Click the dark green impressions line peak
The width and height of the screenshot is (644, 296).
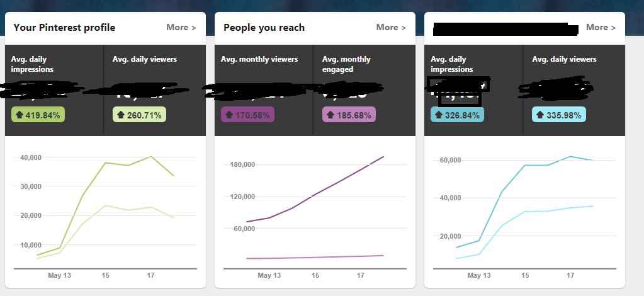coord(150,156)
